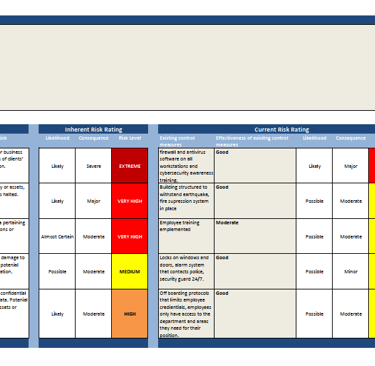Select inherent Likely cell in firewall row
The height and width of the screenshot is (366, 375).
coord(57,166)
